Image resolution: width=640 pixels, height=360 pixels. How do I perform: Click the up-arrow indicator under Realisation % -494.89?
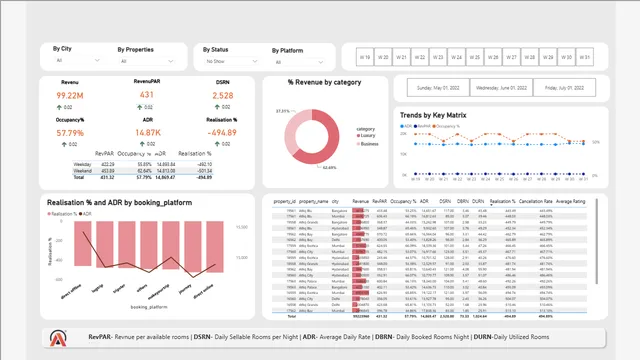pos(217,144)
